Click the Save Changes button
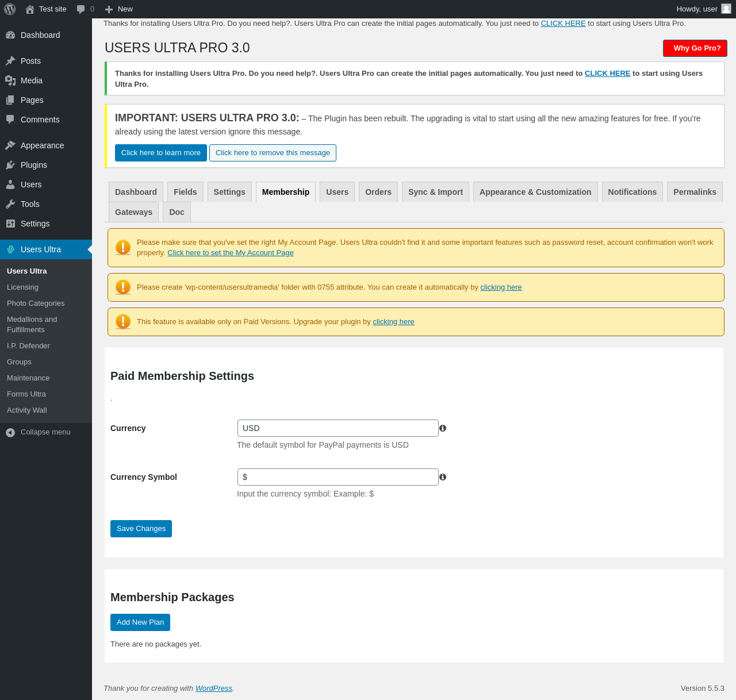This screenshot has height=700, width=736. point(141,529)
